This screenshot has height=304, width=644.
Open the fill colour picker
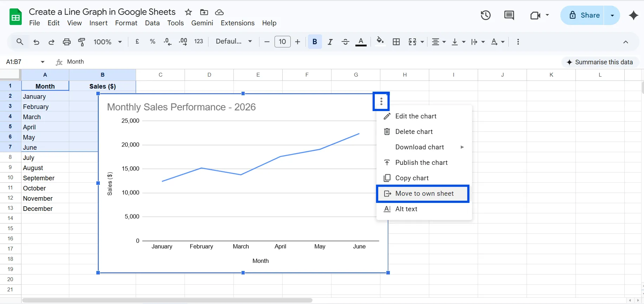tap(380, 41)
